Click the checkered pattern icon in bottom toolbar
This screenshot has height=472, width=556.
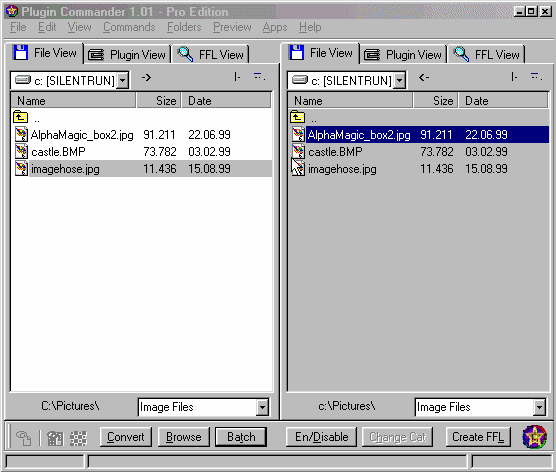coord(78,438)
